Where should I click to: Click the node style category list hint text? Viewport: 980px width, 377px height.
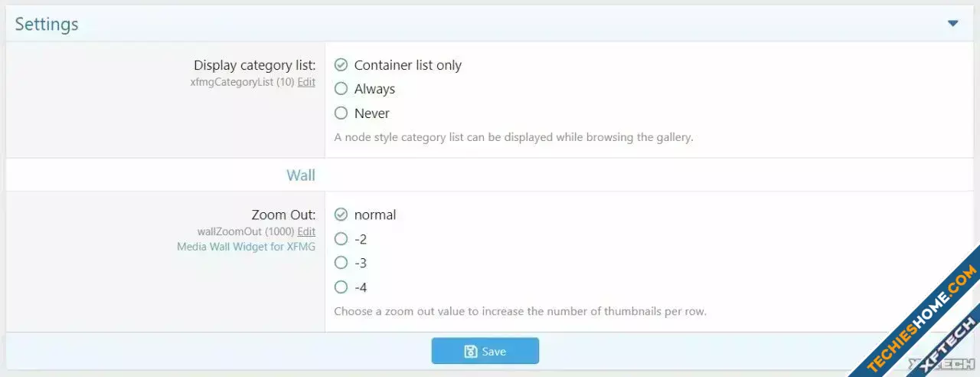[514, 138]
